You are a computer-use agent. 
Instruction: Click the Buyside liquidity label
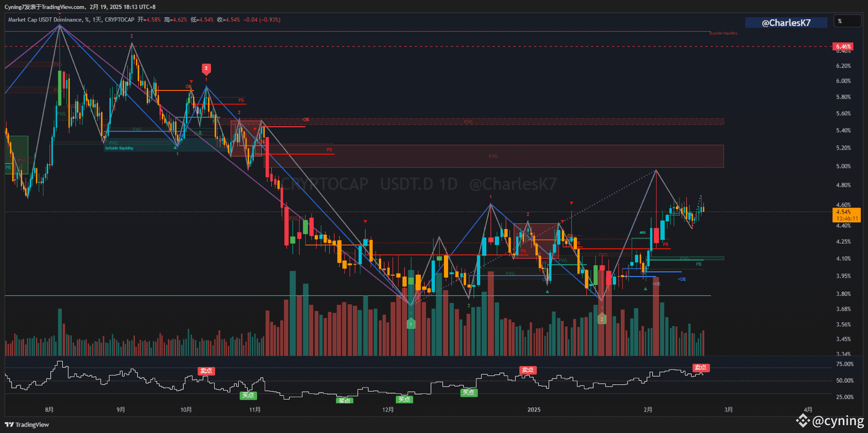click(x=723, y=33)
